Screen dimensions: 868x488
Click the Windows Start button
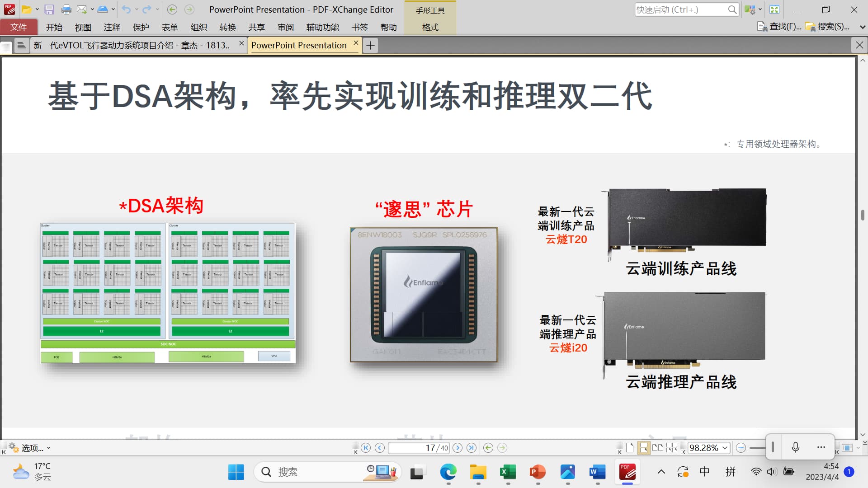tap(236, 472)
